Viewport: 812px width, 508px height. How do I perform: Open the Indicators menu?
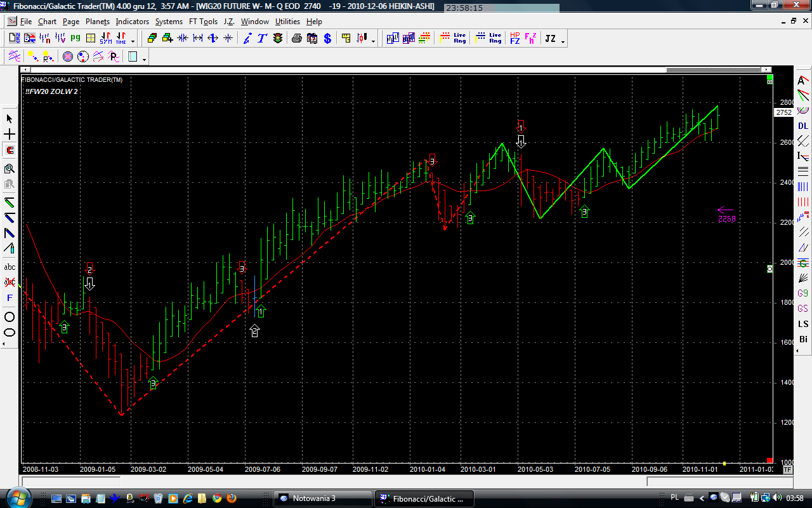pyautogui.click(x=132, y=22)
